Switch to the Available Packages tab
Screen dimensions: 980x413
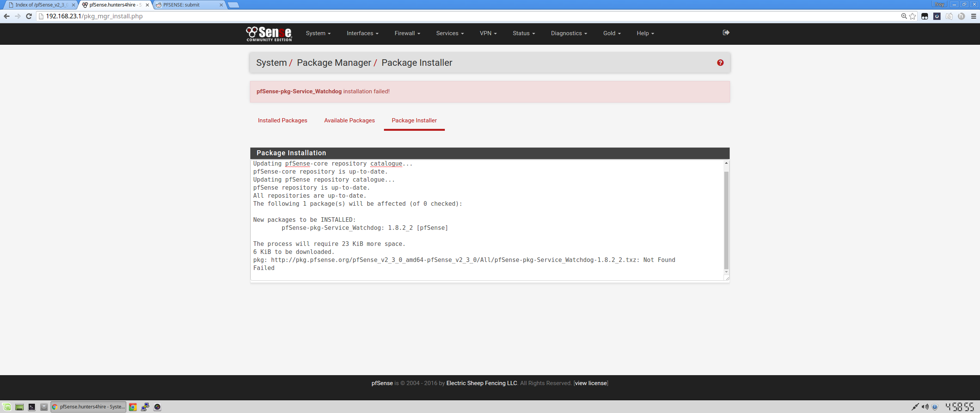coord(349,120)
